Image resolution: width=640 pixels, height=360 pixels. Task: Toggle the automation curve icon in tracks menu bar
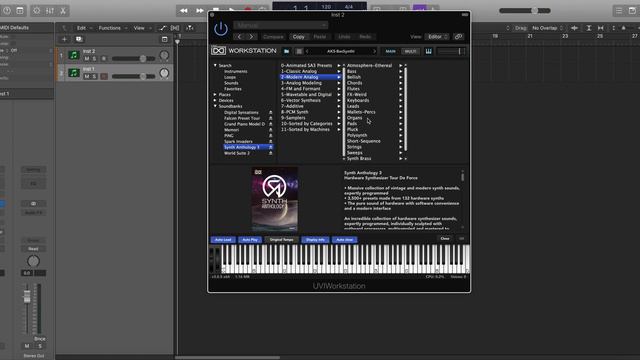[x=162, y=28]
